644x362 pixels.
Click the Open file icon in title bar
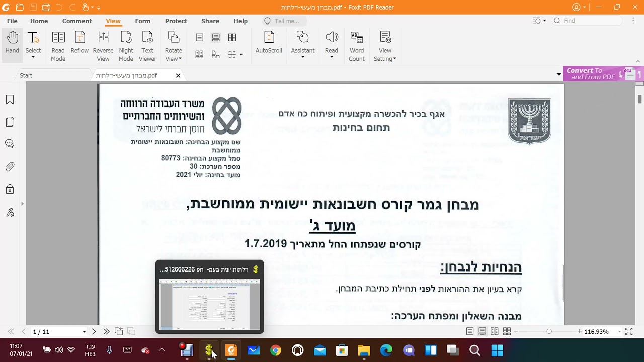point(20,8)
